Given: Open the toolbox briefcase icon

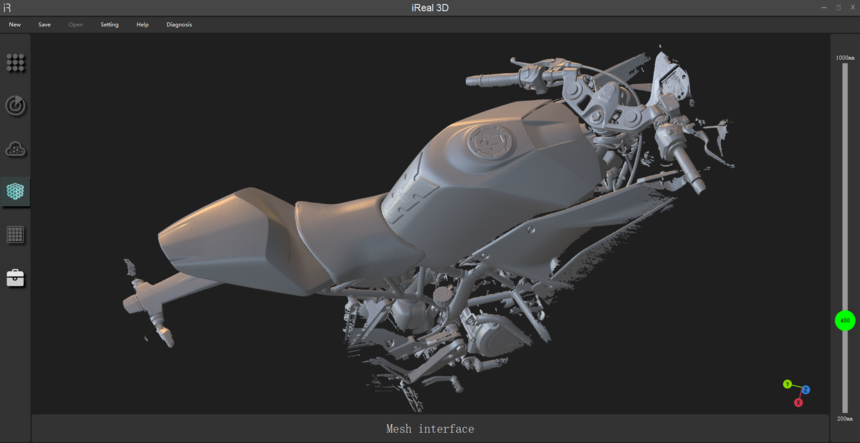Looking at the screenshot, I should (x=15, y=278).
